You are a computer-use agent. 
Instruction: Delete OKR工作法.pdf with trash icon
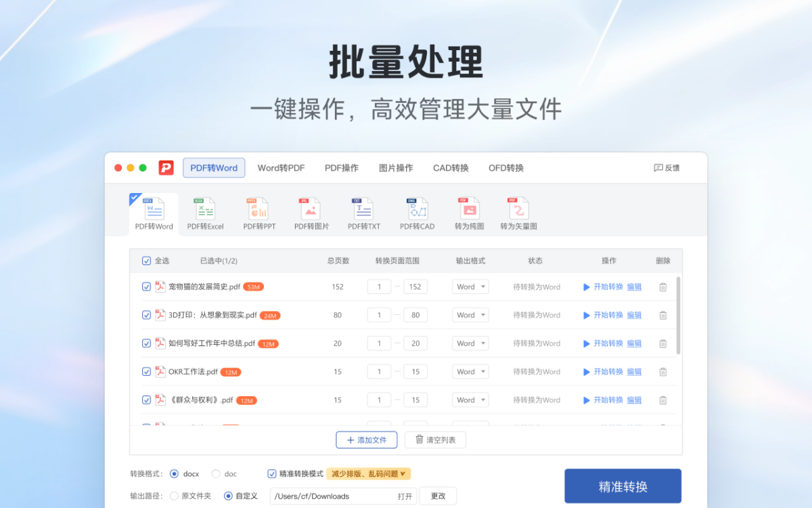click(x=663, y=372)
